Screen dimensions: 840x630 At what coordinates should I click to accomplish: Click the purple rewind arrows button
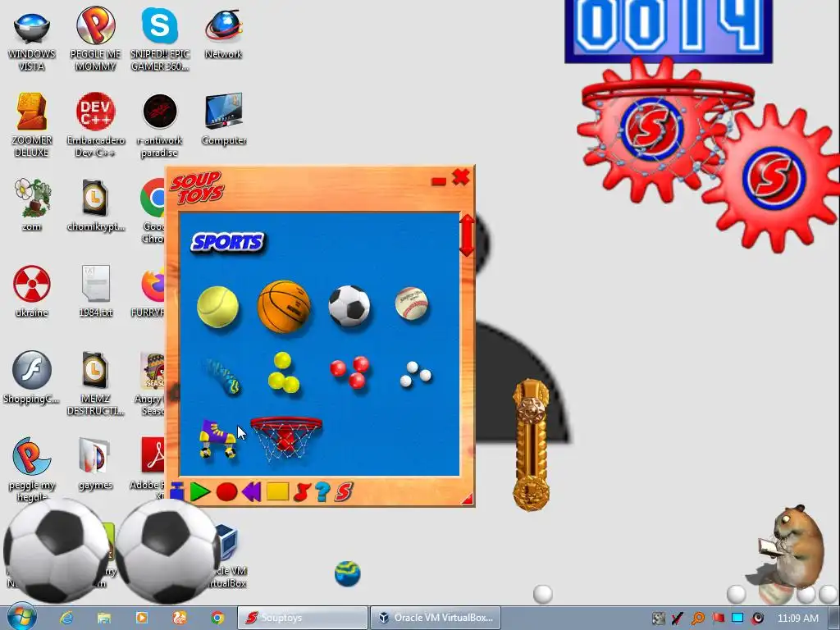251,492
